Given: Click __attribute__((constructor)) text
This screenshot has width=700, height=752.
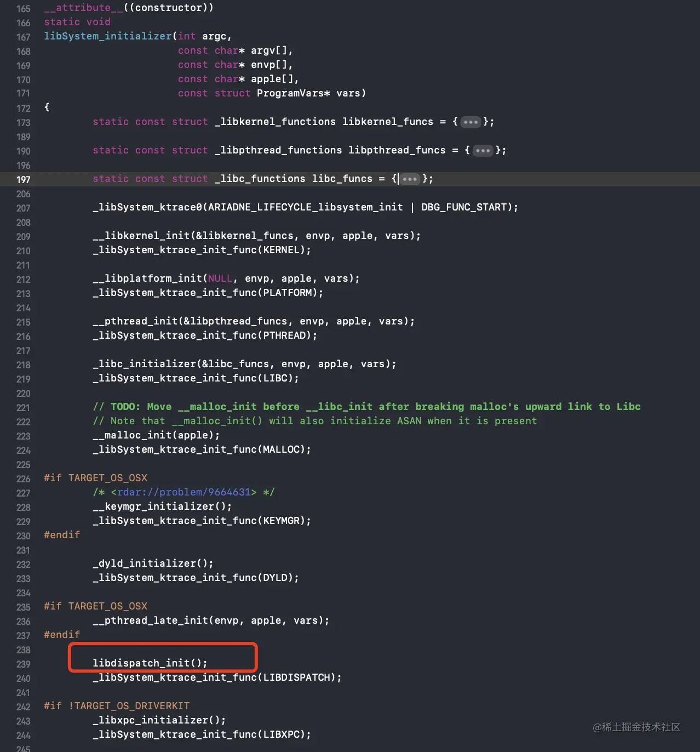Looking at the screenshot, I should click(129, 8).
